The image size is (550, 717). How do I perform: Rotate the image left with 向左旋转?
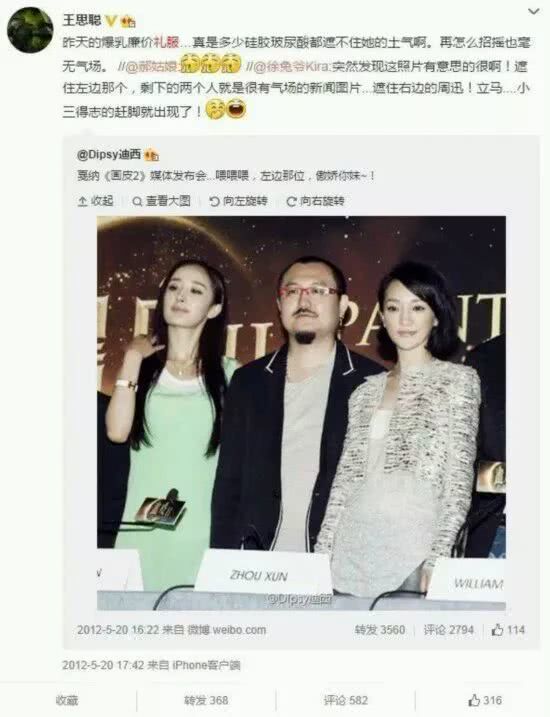238,201
